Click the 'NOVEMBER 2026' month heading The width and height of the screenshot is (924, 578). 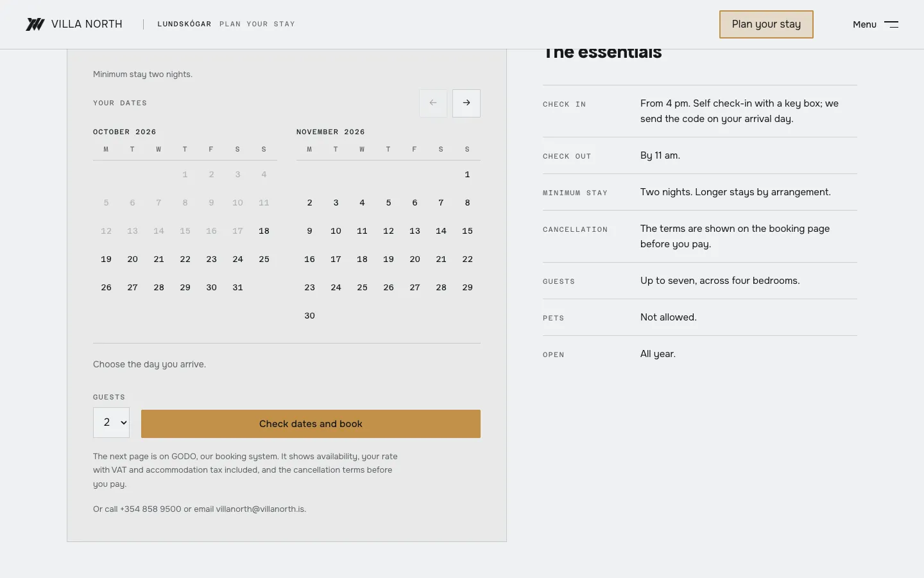point(330,132)
